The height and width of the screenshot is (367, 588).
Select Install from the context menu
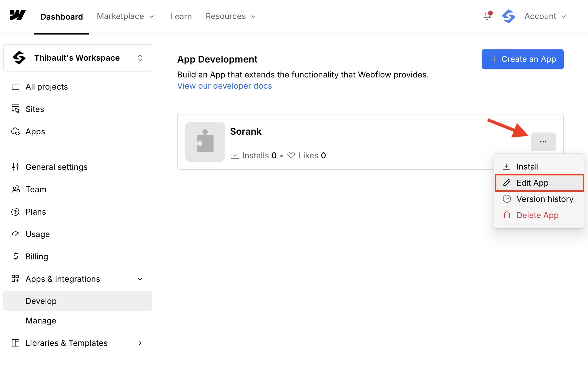(x=539, y=167)
